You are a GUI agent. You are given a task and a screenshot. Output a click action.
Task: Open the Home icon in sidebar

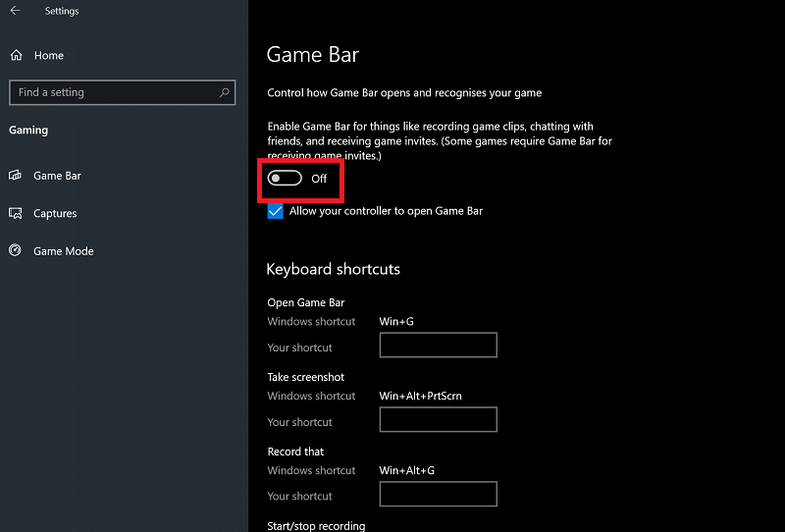coord(17,55)
